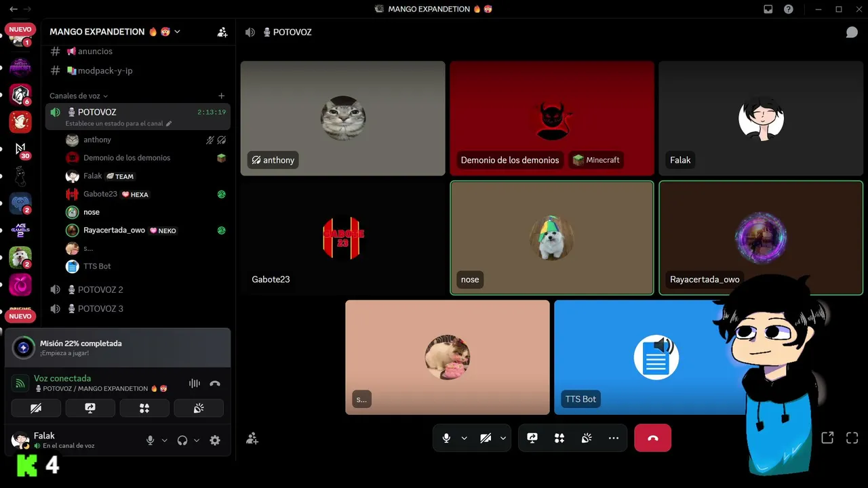Open the pink swirl server icon
This screenshot has width=868, height=488.
tap(20, 285)
